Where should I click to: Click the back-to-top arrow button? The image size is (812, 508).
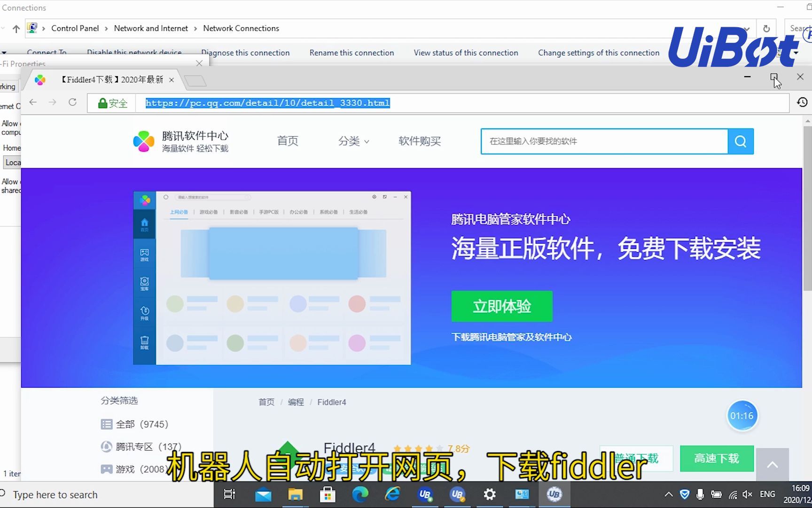point(772,465)
